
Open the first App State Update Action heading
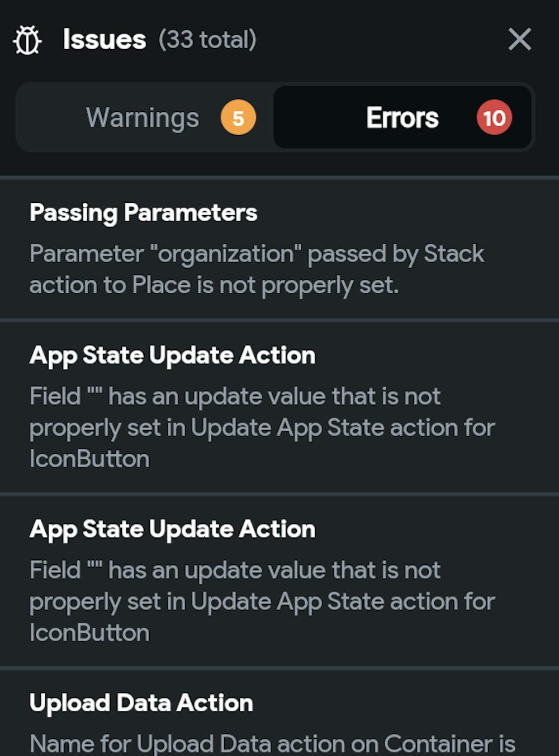coord(172,355)
